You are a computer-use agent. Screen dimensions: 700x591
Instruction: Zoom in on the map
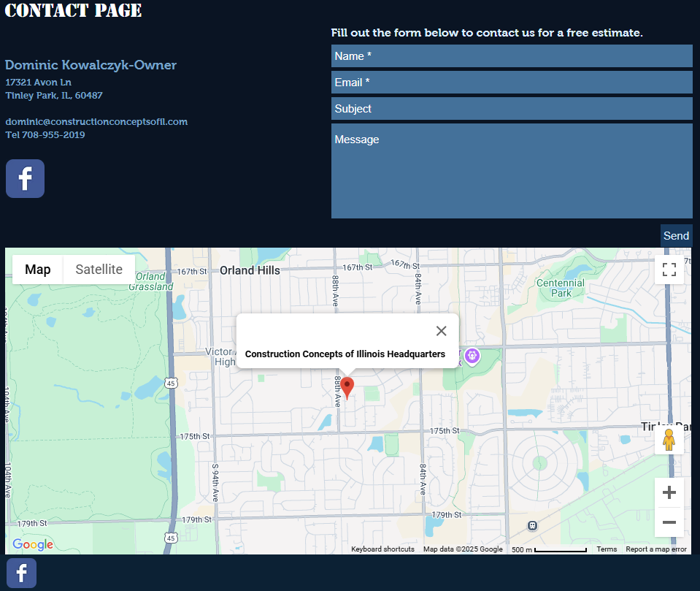pos(669,492)
